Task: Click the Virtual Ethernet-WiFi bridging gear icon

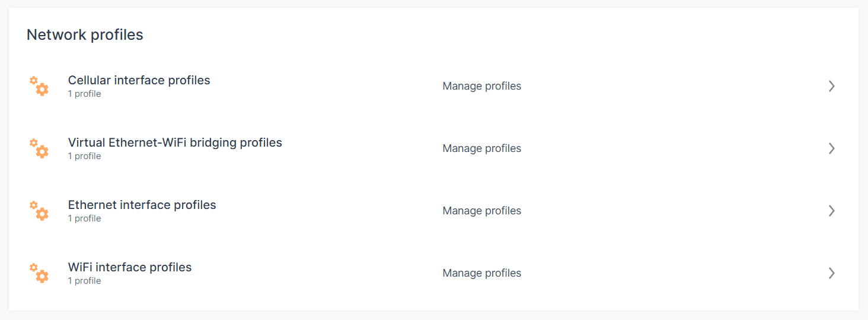Action: click(39, 148)
